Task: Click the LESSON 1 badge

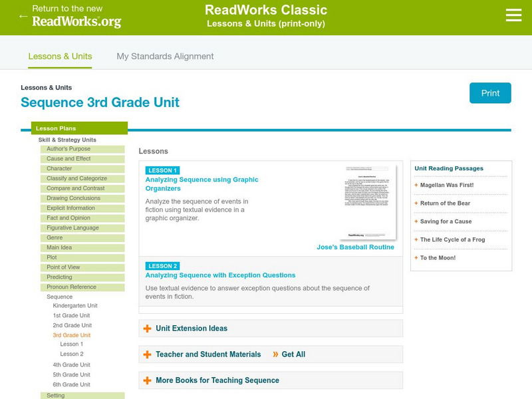Action: 162,170
